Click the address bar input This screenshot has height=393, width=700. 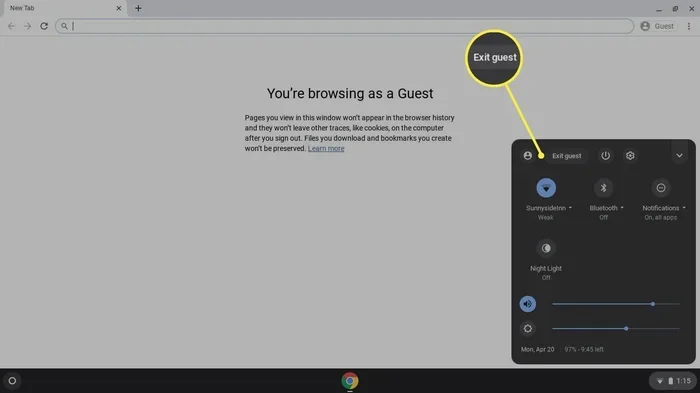coord(344,26)
